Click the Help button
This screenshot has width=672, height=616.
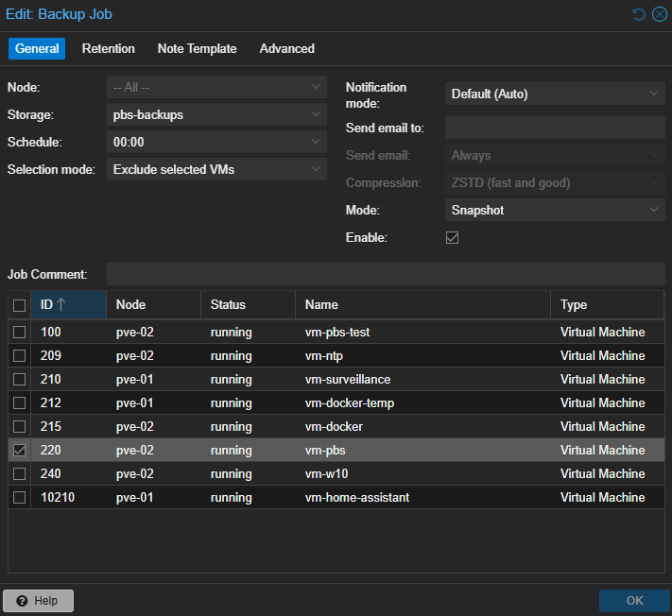coord(38,601)
